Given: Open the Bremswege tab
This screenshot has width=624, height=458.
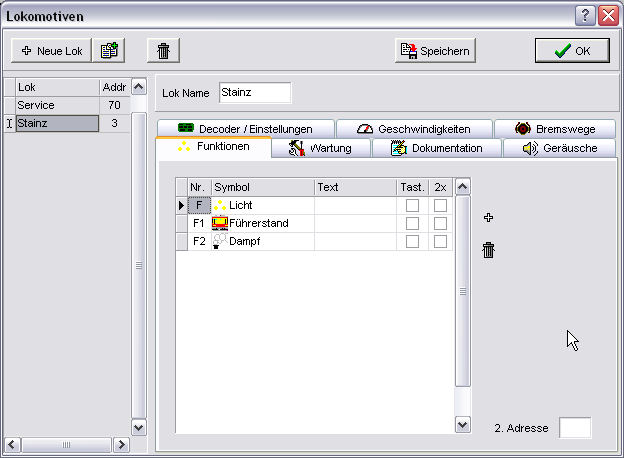Looking at the screenshot, I should [555, 129].
